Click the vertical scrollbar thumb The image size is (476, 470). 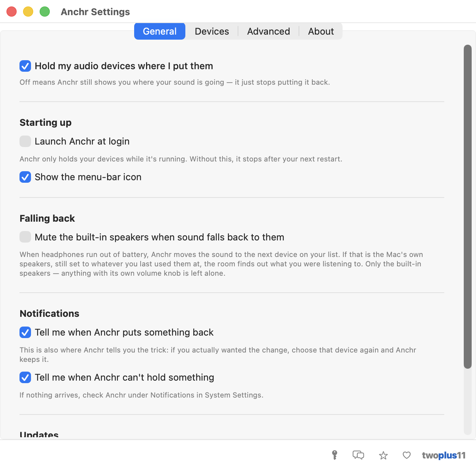pyautogui.click(x=468, y=207)
